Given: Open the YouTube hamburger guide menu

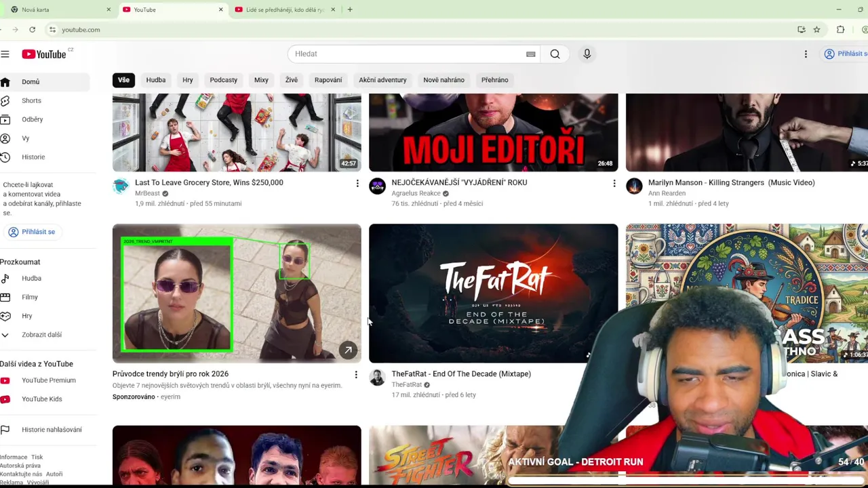Looking at the screenshot, I should tap(5, 54).
